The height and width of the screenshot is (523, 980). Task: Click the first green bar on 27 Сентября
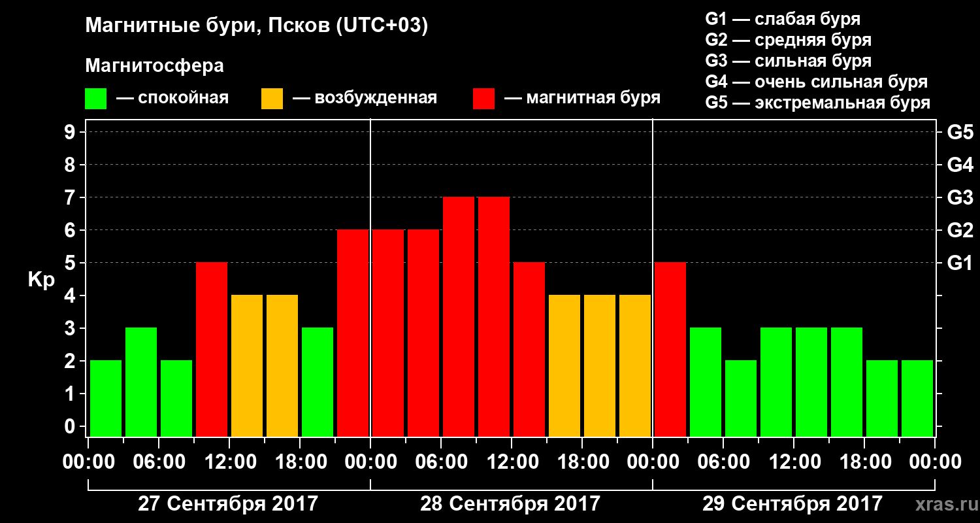pos(106,398)
